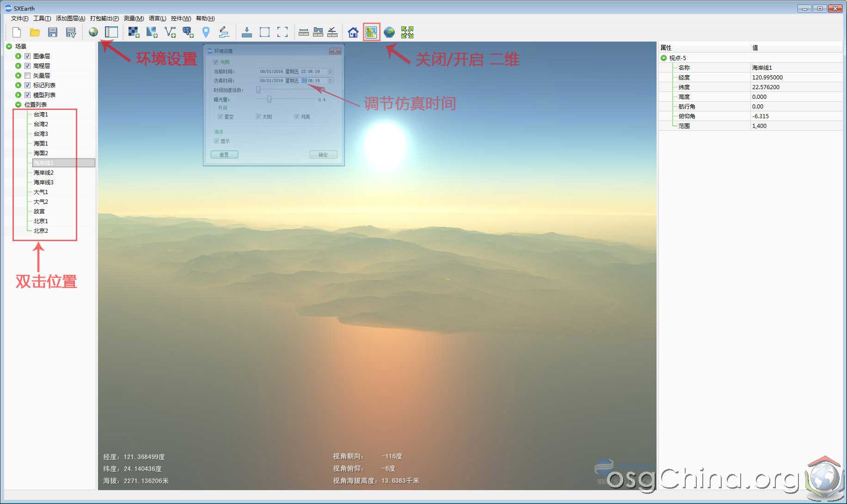Toggle 海洋 显示 checkbox
Image resolution: width=847 pixels, height=504 pixels.
pos(216,141)
